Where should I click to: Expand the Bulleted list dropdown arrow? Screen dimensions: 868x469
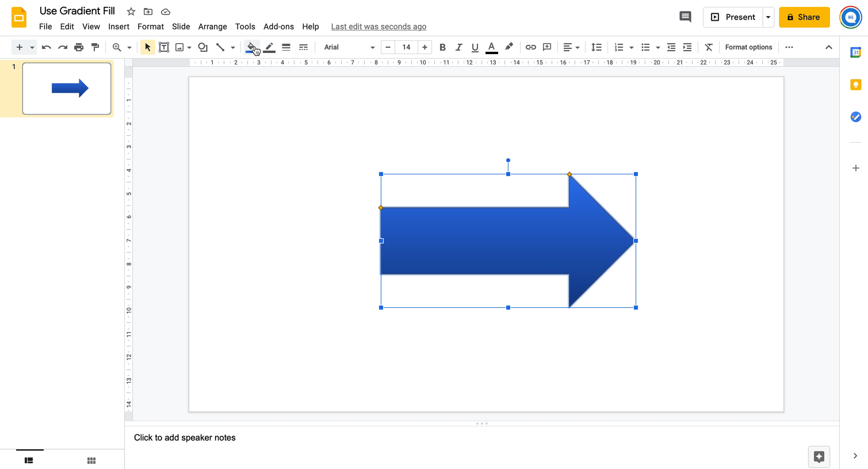tap(657, 47)
